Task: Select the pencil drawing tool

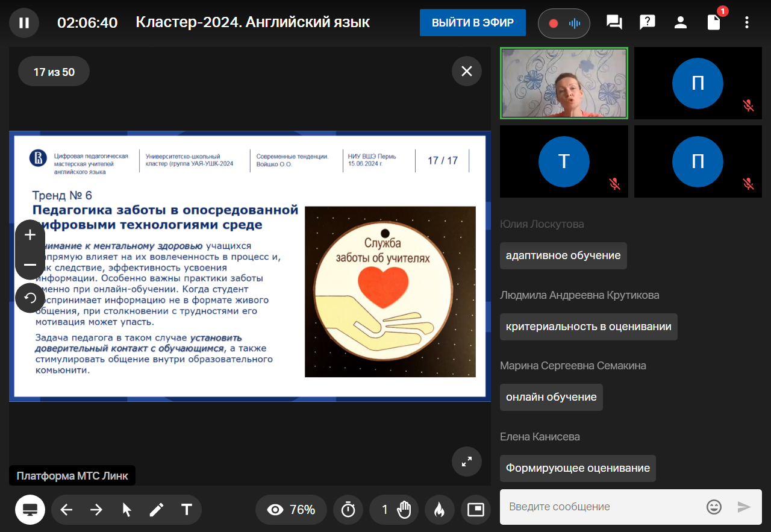Action: (x=157, y=510)
